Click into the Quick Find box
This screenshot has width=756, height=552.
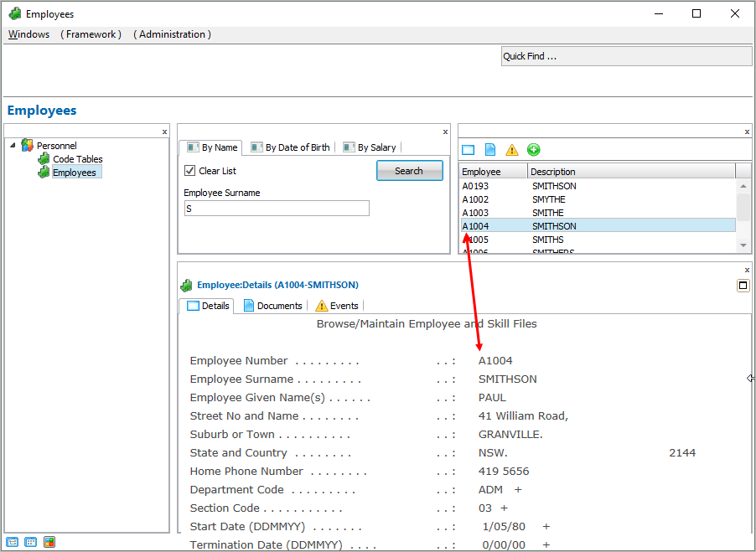pos(626,56)
